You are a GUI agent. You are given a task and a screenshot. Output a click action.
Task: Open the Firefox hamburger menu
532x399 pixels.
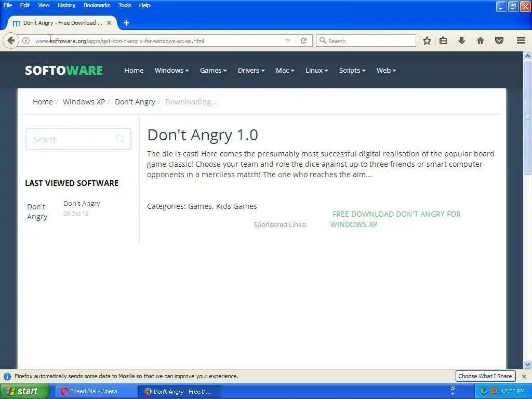pyautogui.click(x=521, y=41)
